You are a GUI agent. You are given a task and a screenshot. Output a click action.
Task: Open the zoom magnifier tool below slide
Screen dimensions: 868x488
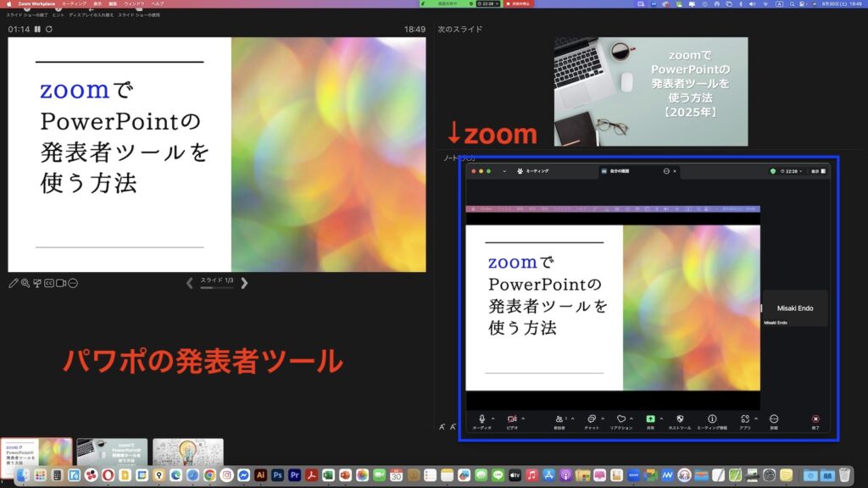coord(25,283)
